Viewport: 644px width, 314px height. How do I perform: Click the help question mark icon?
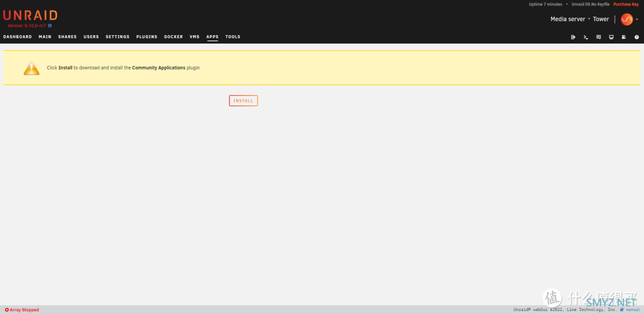click(637, 37)
